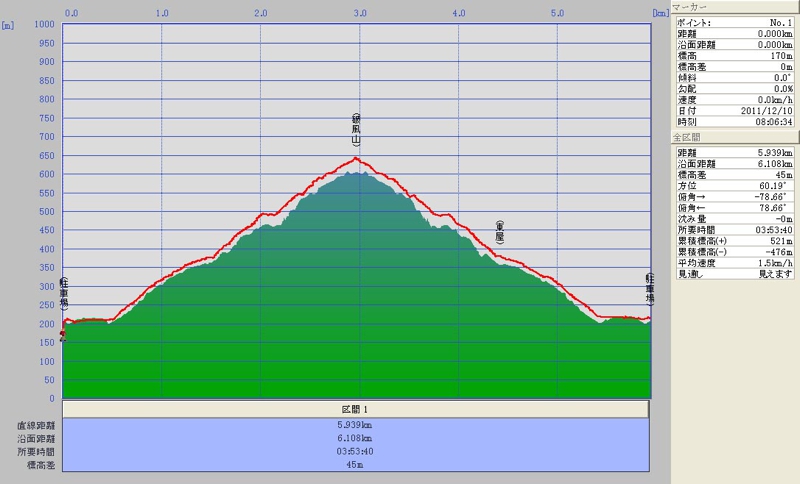Select the ポイント No. 1 row
This screenshot has height=484, width=800.
point(734,21)
